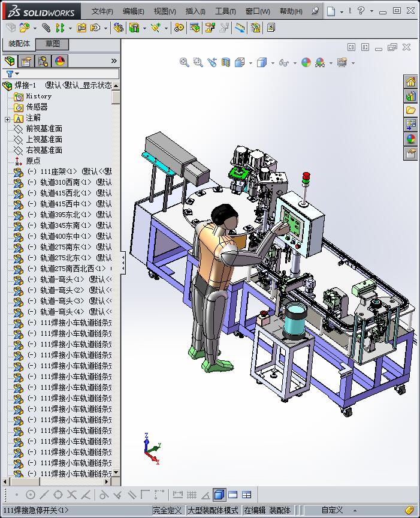Open Custom Properties icon in task pane
This screenshot has height=518, width=420.
pos(411,153)
